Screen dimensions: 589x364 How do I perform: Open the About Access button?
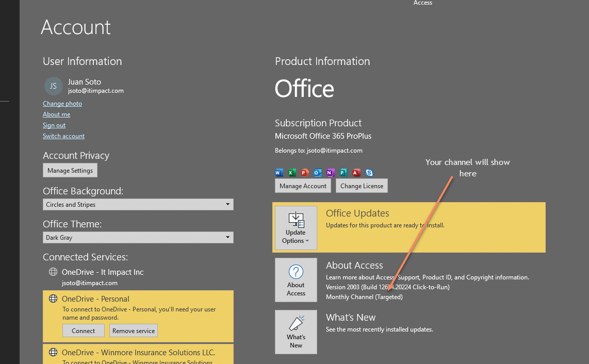coord(296,280)
